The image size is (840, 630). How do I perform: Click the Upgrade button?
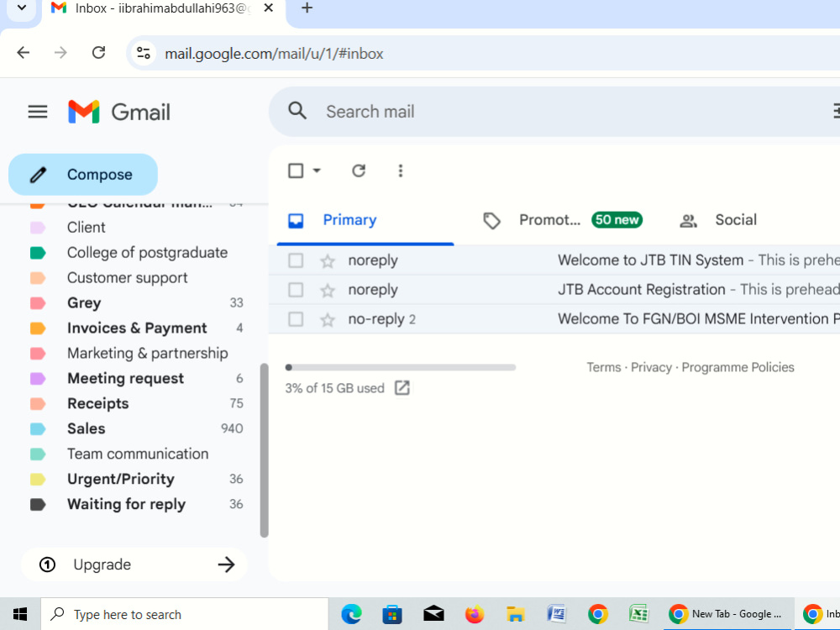(x=134, y=564)
